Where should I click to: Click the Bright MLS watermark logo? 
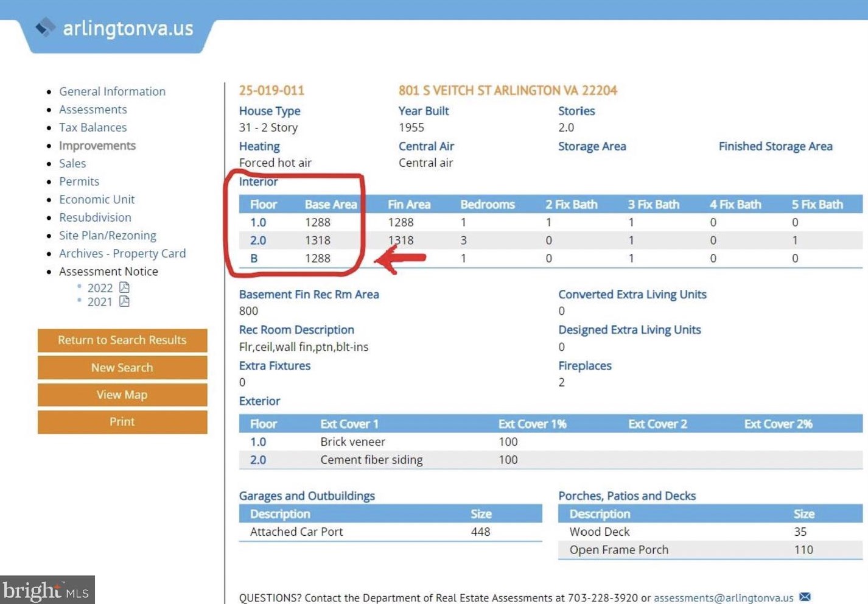(47, 590)
